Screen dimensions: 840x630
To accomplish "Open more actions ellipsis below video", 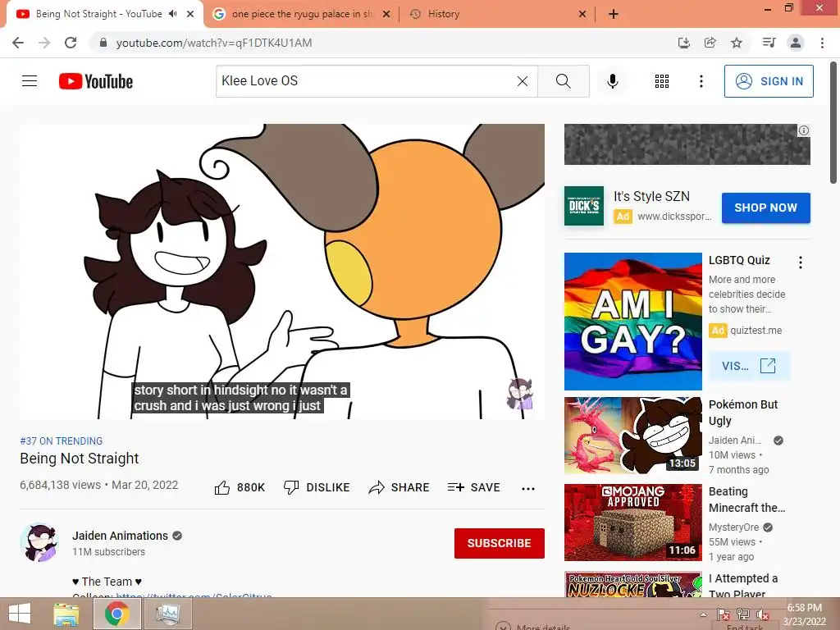I will 528,488.
